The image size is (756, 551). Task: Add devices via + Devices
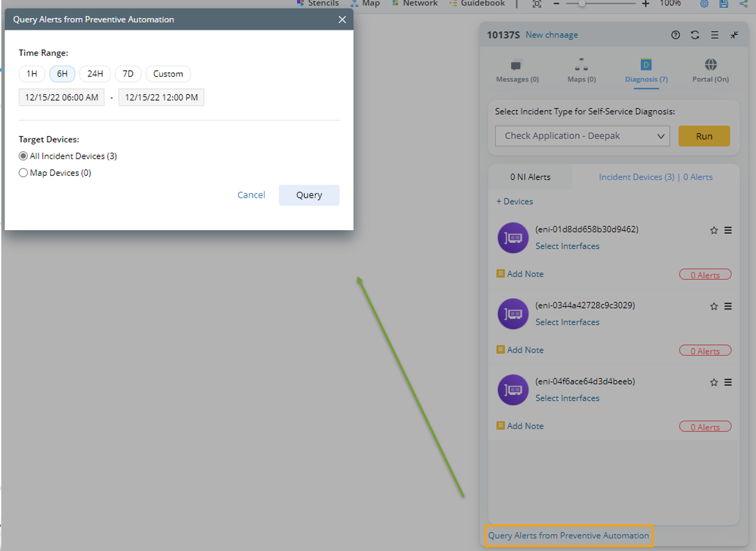coord(514,202)
